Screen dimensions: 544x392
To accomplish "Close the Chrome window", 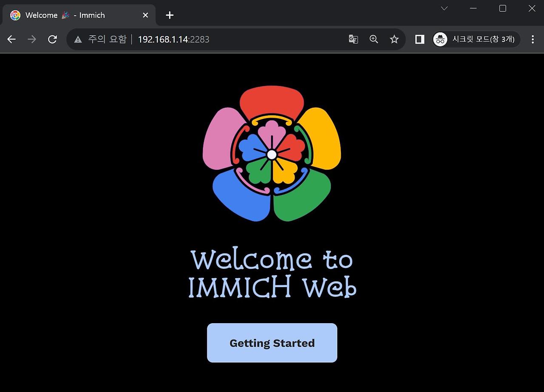I will pos(532,8).
